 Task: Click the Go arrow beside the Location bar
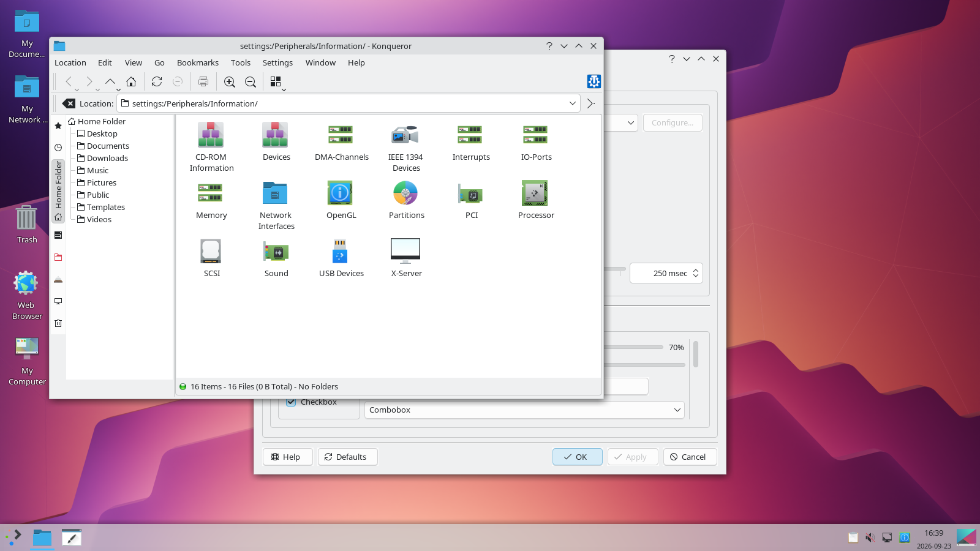[591, 103]
